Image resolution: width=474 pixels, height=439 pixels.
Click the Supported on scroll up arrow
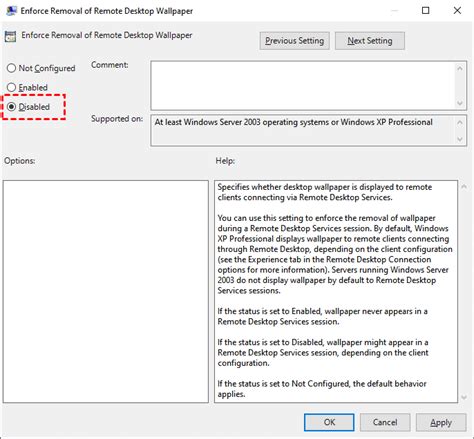coord(460,122)
